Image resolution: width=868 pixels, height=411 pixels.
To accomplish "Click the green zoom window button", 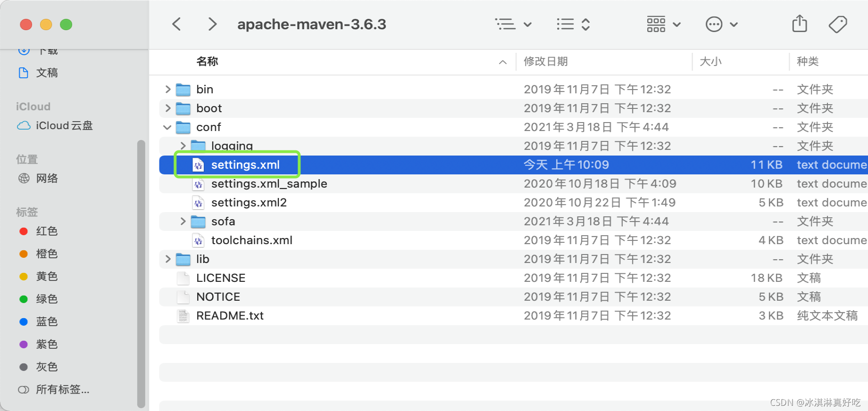I will point(66,24).
